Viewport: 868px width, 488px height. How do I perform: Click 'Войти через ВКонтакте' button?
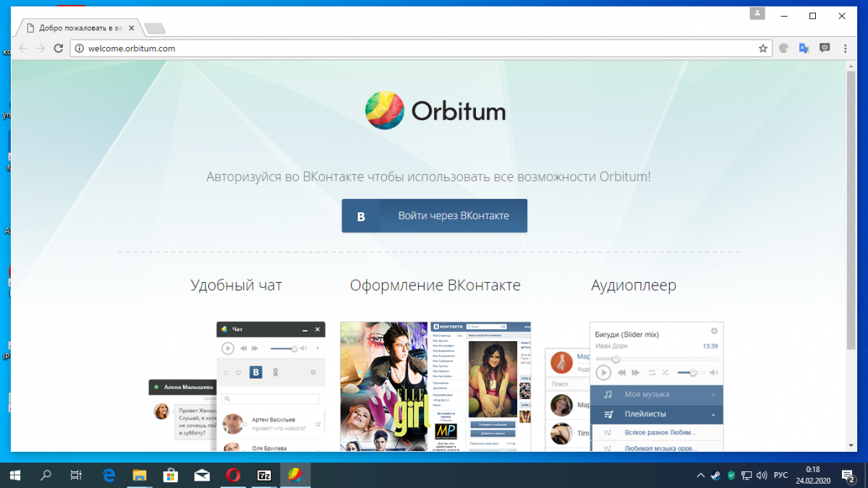click(x=434, y=215)
